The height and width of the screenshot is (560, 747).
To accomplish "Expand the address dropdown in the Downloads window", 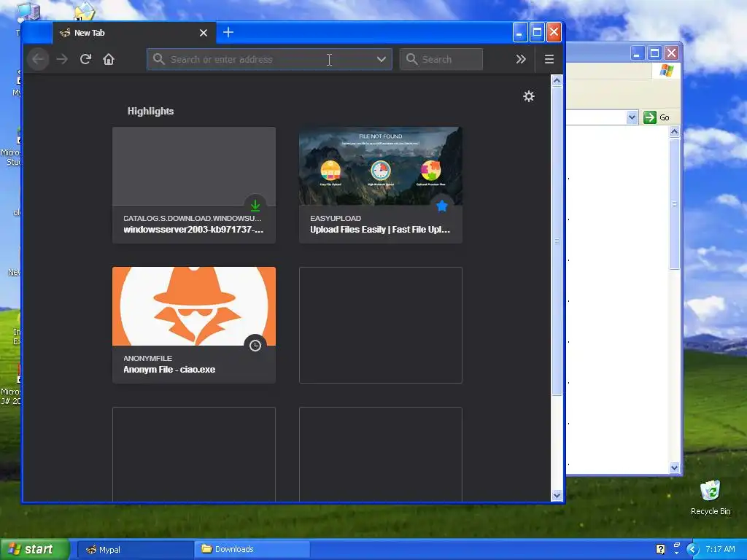I will point(632,117).
